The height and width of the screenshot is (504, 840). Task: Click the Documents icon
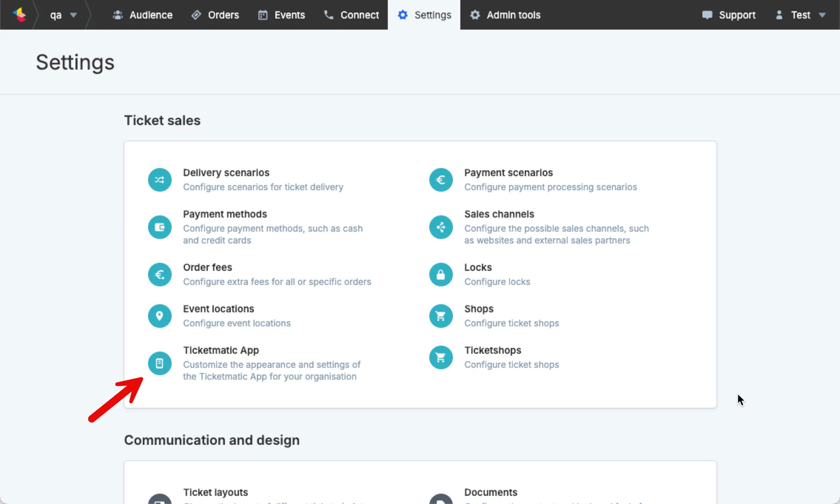[x=441, y=499]
